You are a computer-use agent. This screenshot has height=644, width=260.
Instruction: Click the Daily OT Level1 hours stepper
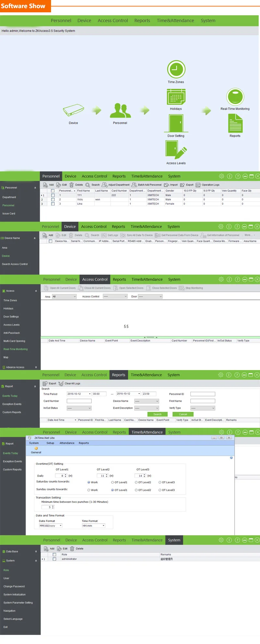tap(66, 476)
